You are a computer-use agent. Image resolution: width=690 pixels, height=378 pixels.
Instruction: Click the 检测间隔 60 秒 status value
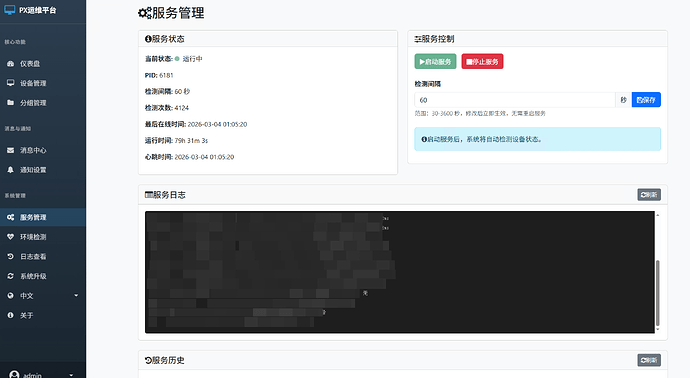[182, 92]
